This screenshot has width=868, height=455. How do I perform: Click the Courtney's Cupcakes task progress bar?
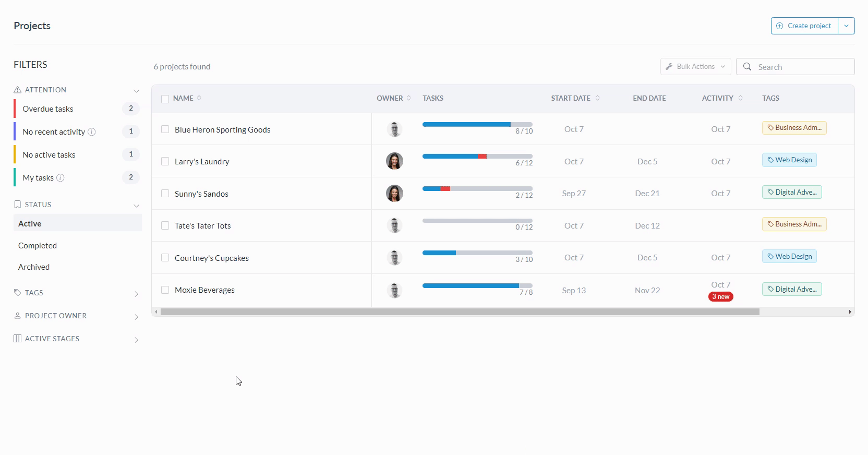click(x=477, y=253)
